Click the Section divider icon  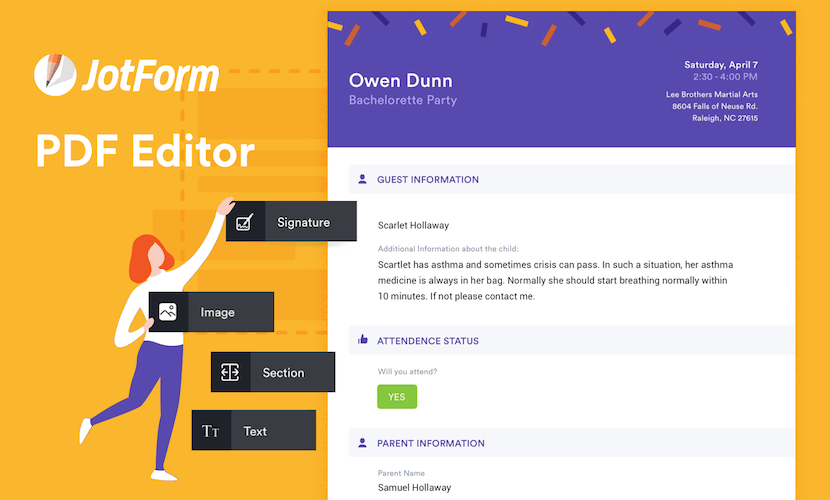click(x=230, y=372)
